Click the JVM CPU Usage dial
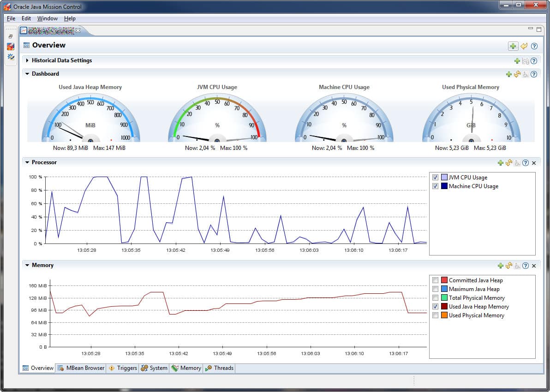550x392 pixels. pos(217,119)
